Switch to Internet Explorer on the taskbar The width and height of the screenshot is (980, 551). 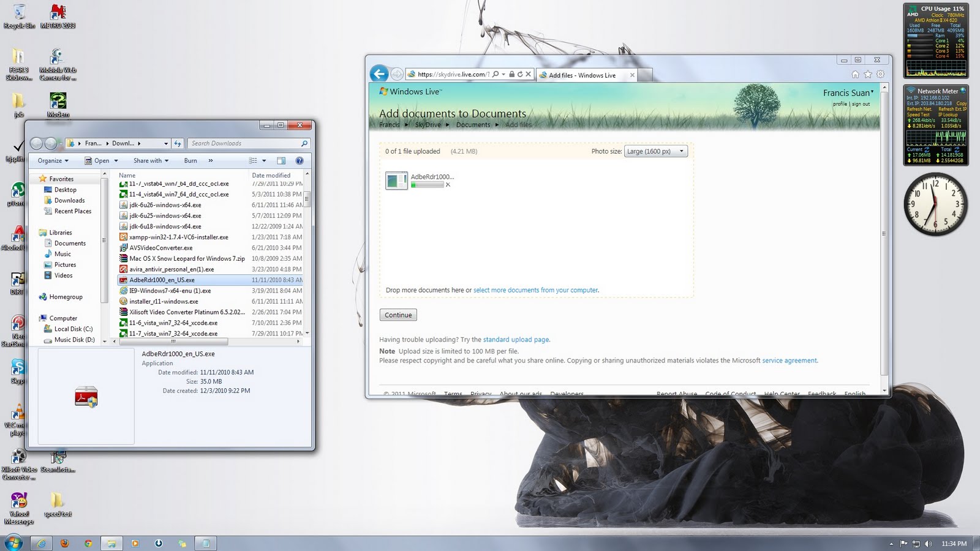41,543
